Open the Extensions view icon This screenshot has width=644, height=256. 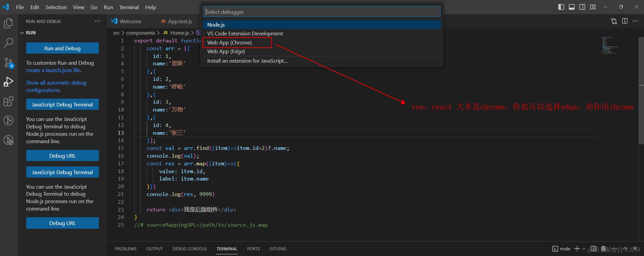click(x=8, y=101)
